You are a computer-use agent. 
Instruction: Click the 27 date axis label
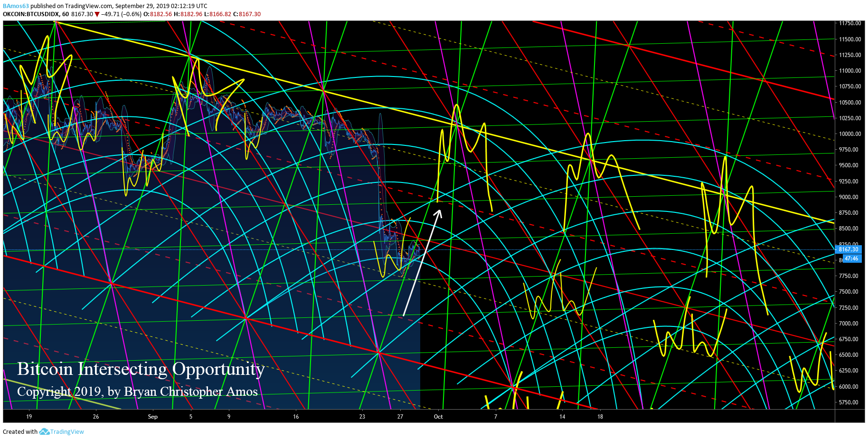(400, 417)
